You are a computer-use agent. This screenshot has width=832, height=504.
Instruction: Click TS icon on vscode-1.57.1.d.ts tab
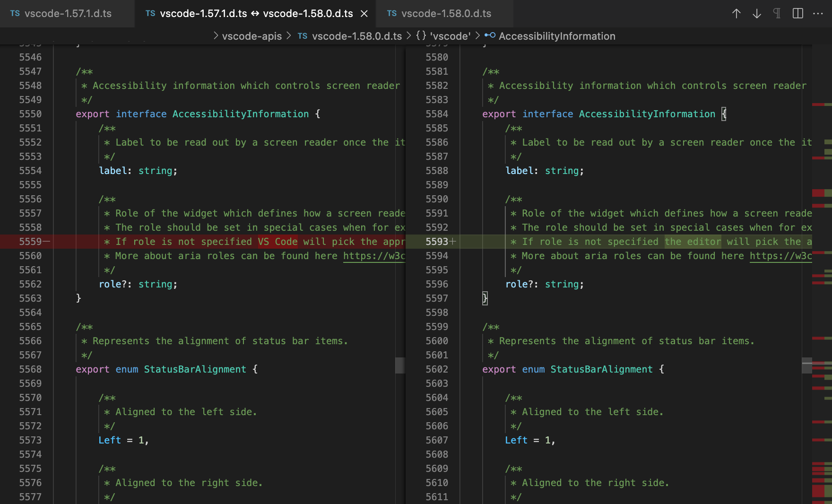click(x=15, y=14)
